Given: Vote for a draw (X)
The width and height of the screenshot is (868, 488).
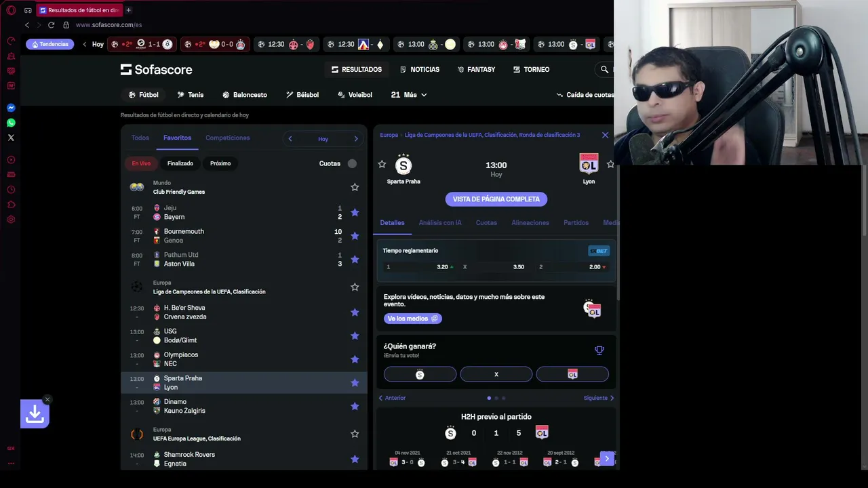Looking at the screenshot, I should [x=496, y=374].
